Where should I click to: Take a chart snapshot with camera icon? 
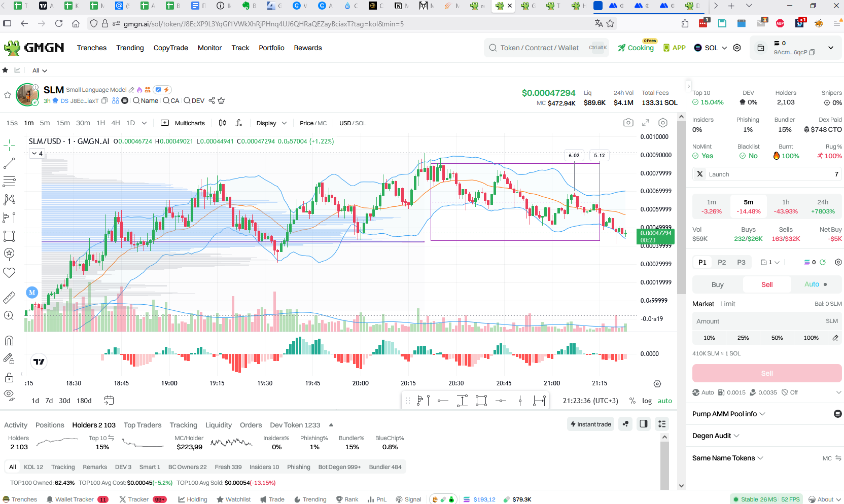[x=628, y=123]
